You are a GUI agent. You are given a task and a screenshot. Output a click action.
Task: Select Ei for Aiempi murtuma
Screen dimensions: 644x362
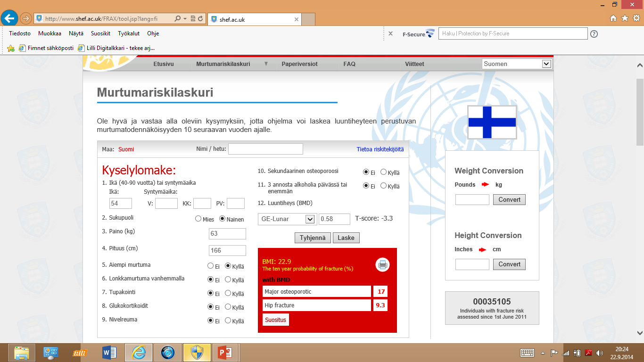pos(210,266)
